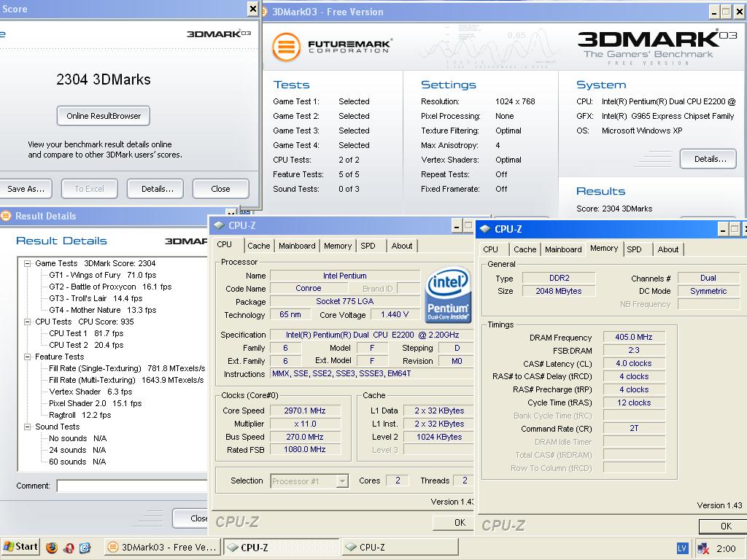Click Save As in Score window
The image size is (747, 560).
point(26,189)
